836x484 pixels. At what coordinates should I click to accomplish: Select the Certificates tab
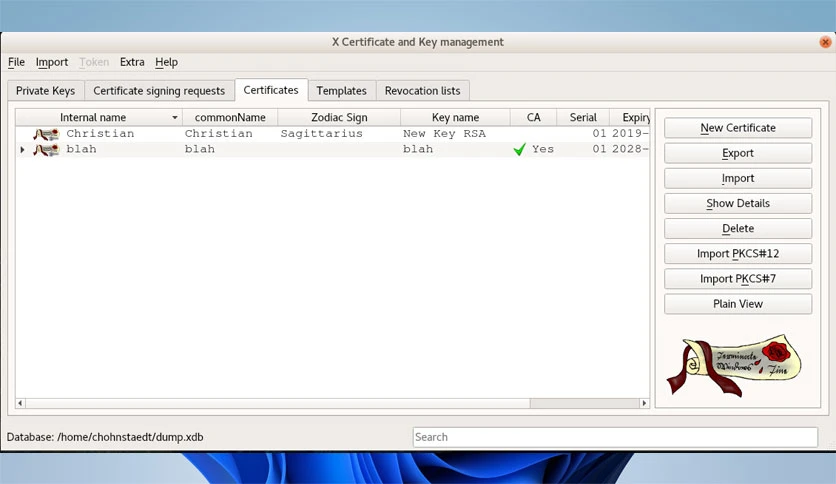271,90
